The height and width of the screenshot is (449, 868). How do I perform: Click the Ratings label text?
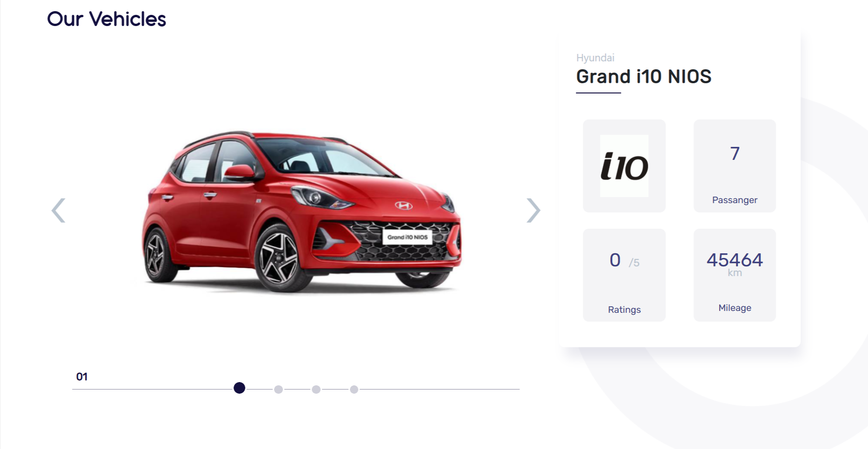624,310
